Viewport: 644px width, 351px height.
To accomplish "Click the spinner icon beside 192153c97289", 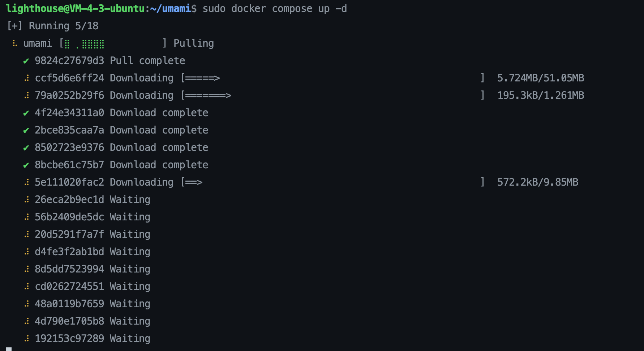I will point(26,339).
